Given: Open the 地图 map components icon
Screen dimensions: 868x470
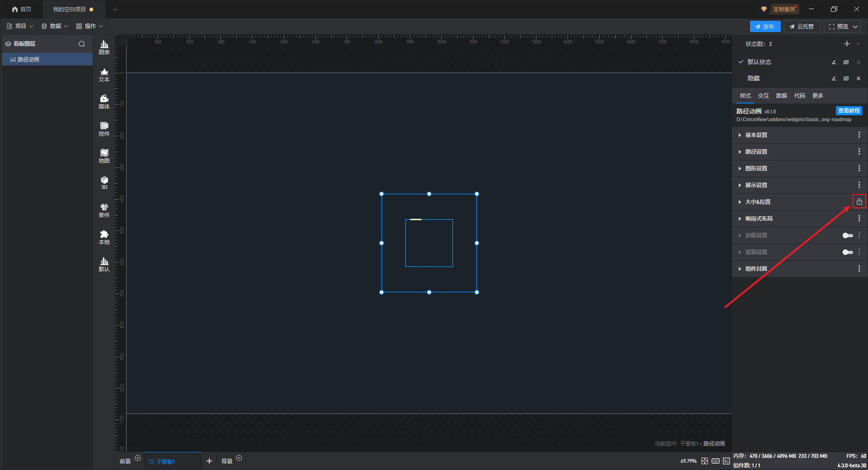Looking at the screenshot, I should [104, 156].
